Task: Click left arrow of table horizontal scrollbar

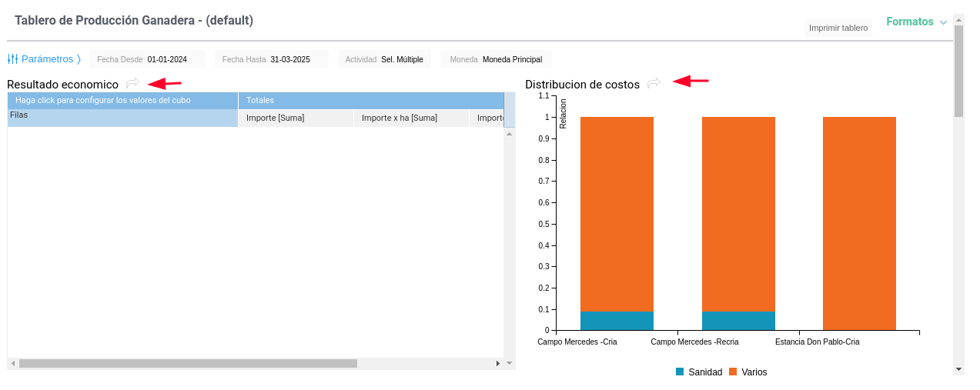Action: [x=13, y=363]
